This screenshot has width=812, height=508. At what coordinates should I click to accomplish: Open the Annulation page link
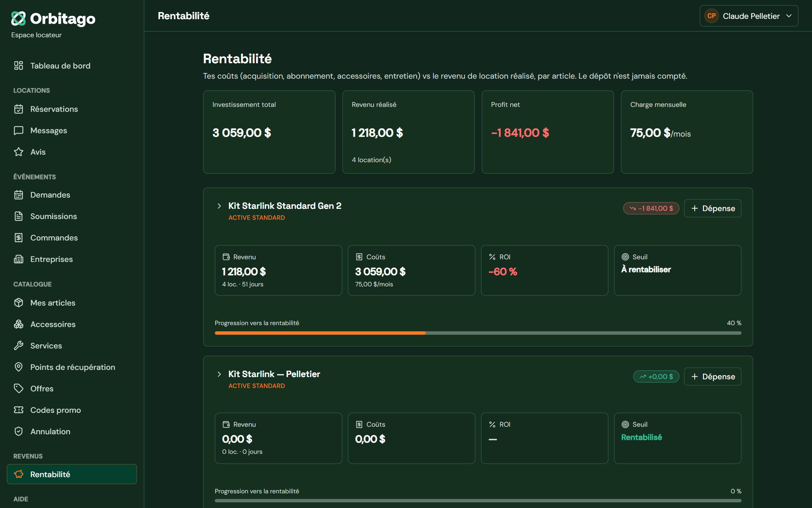tap(72, 432)
